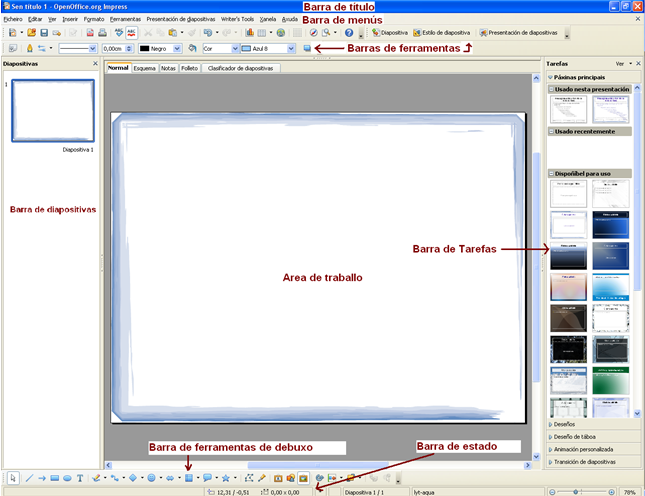Select the Symbol Shapes smiley tool

click(x=151, y=478)
